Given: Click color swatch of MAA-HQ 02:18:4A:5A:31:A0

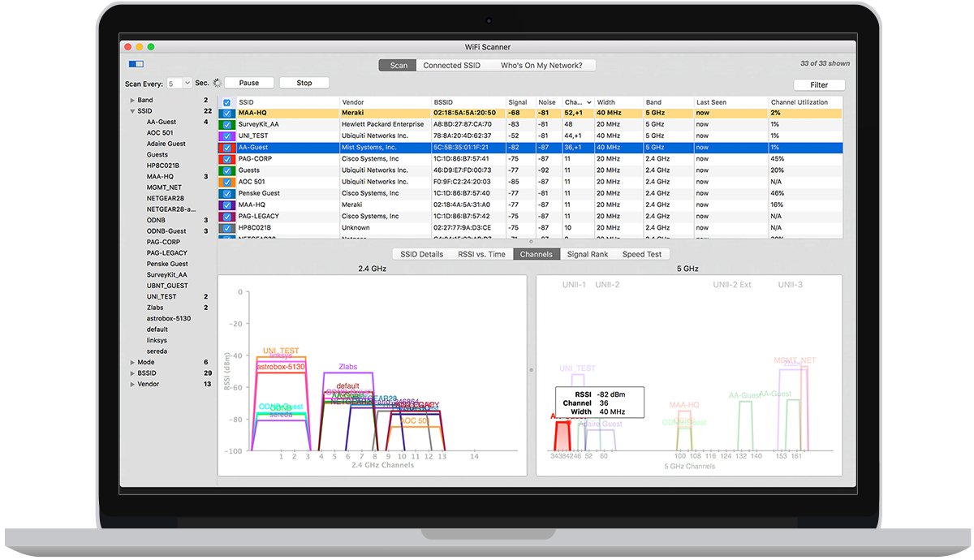Looking at the screenshot, I should tap(226, 205).
